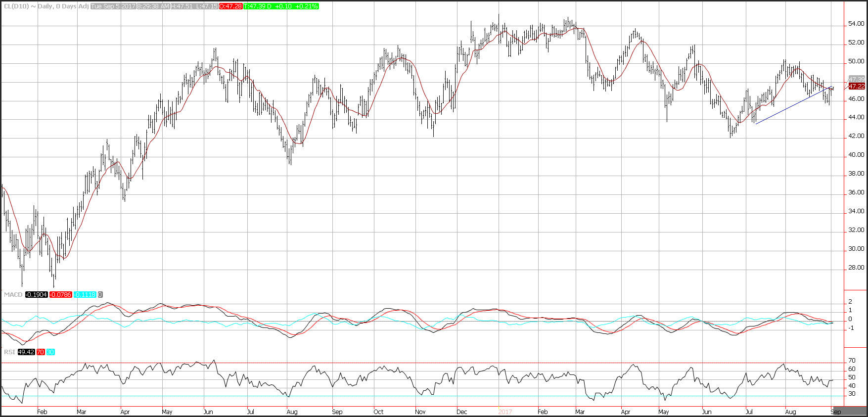The width and height of the screenshot is (868, 417).
Task: Click the Feb label near chart start
Action: [x=42, y=412]
